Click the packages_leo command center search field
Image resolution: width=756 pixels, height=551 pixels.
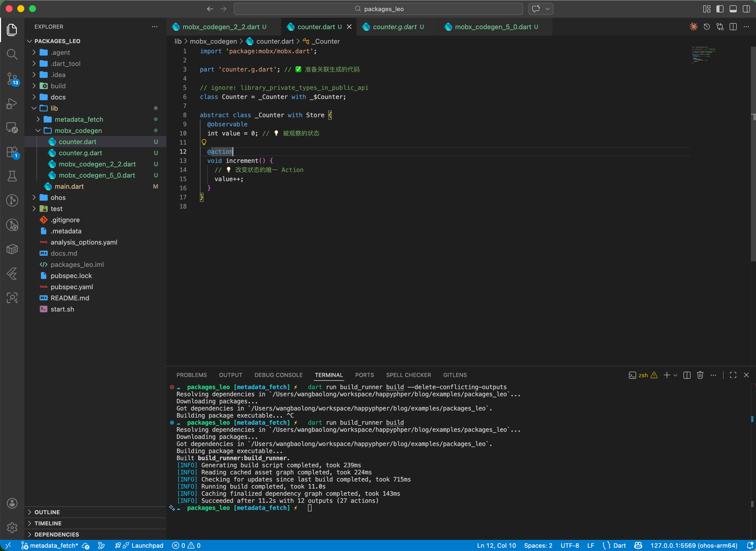378,9
